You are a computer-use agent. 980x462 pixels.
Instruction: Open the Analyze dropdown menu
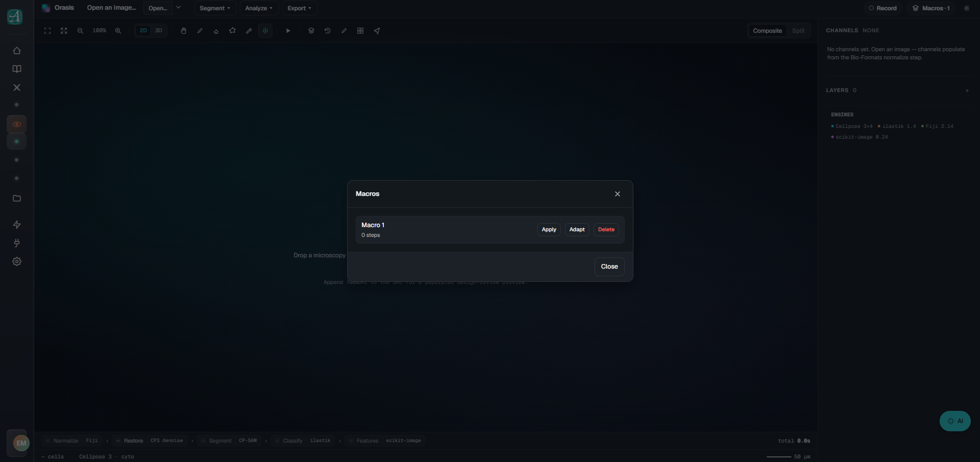[259, 8]
